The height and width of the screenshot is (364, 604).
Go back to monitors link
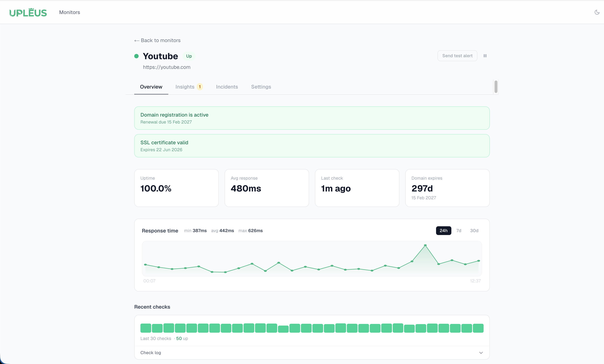[157, 40]
